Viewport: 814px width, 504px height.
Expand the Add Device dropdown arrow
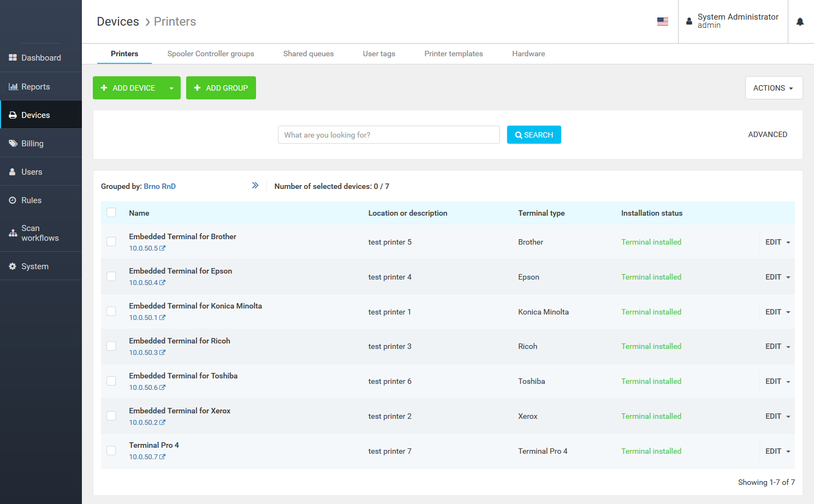[x=171, y=88]
